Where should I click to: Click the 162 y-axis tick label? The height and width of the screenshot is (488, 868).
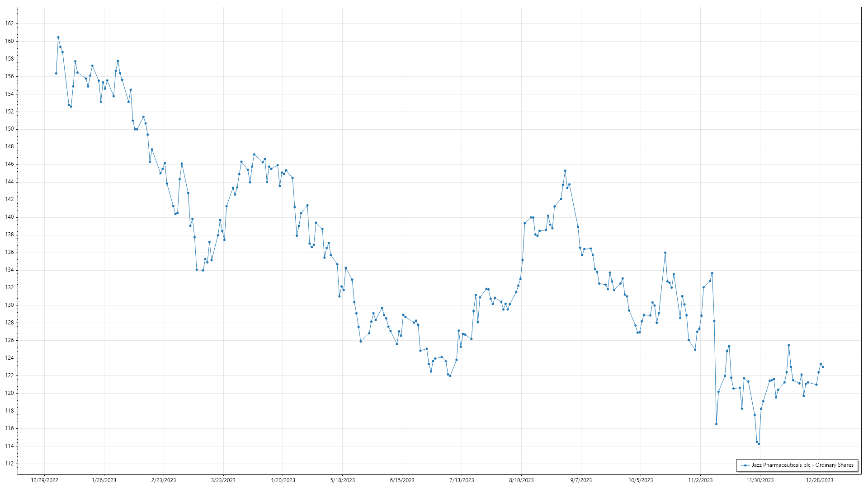(9, 23)
